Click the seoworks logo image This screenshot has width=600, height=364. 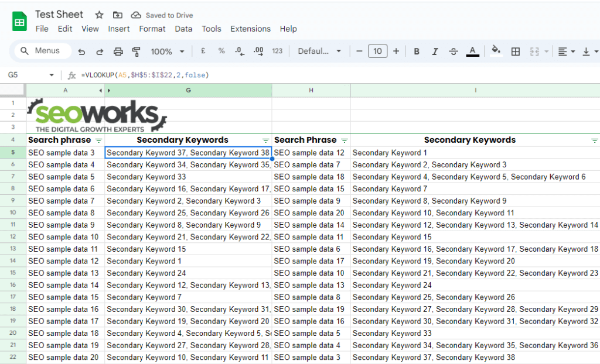coord(97,115)
